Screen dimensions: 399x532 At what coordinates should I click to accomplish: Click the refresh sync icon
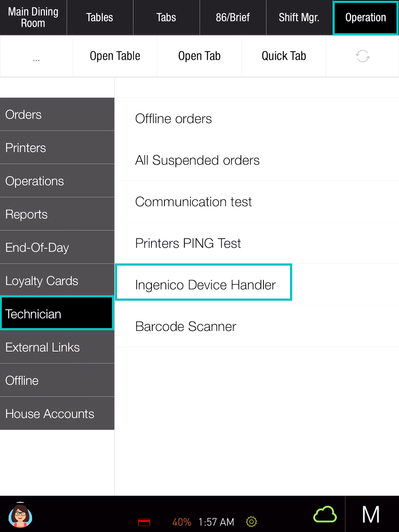(362, 56)
